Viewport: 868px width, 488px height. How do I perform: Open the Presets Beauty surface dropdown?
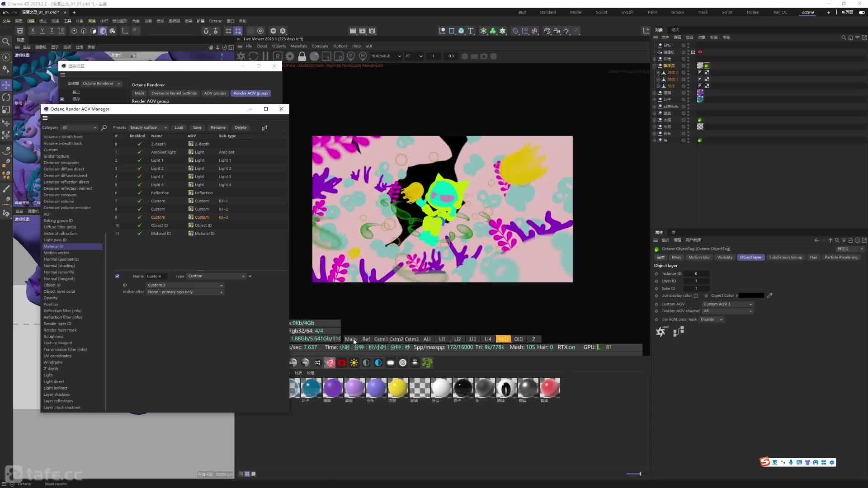coord(148,127)
